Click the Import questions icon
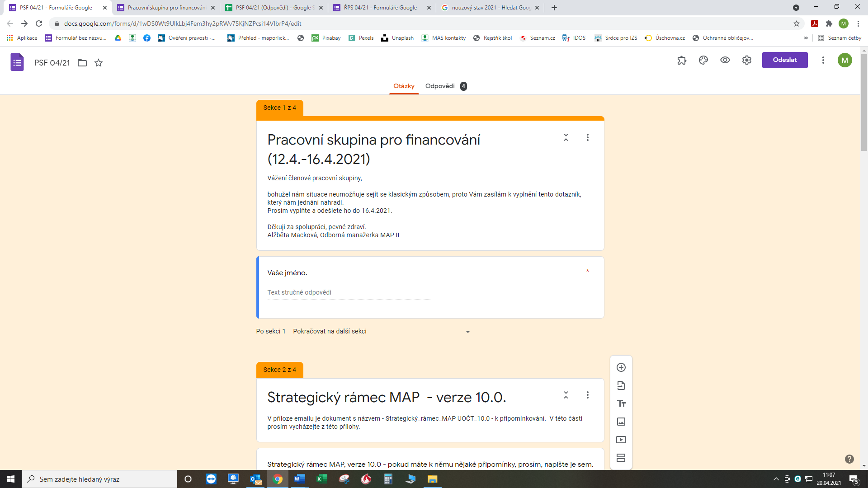 tap(621, 385)
